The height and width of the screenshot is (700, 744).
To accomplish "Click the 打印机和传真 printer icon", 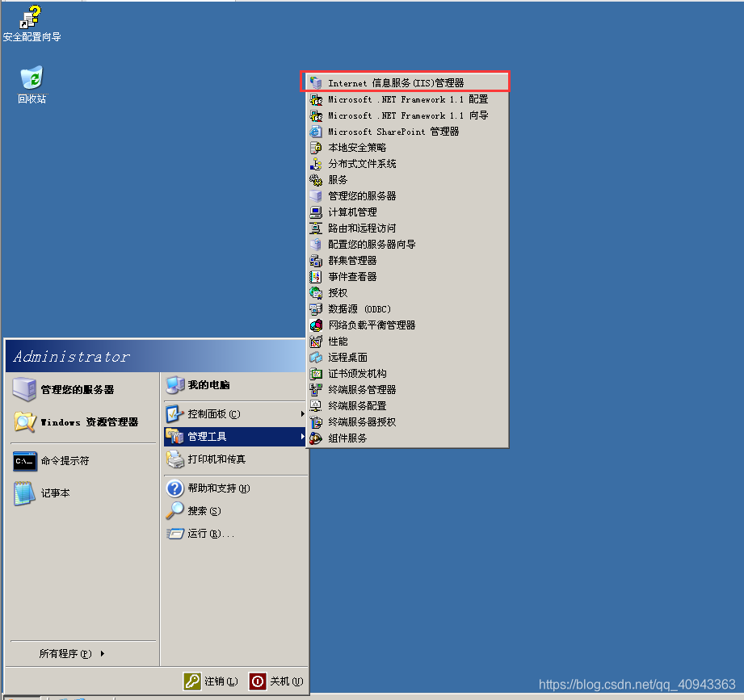I will pos(174,459).
